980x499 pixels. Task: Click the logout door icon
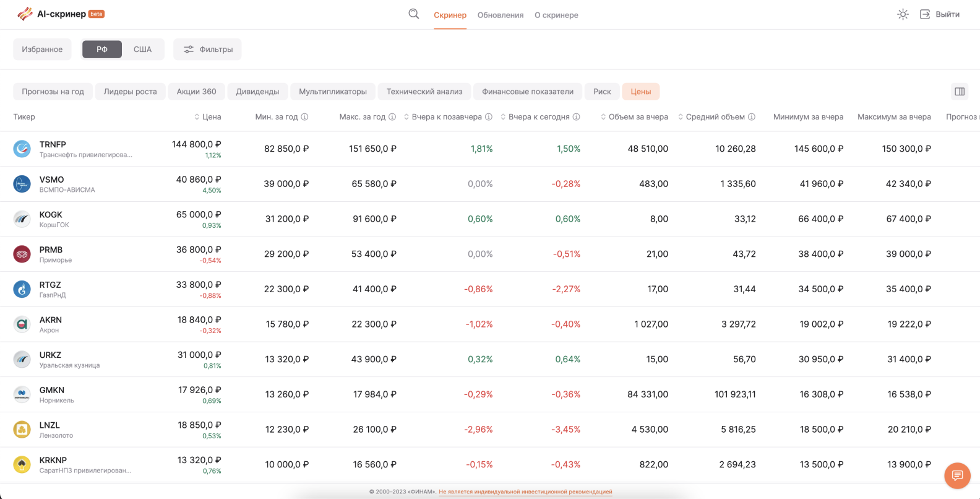coord(925,14)
